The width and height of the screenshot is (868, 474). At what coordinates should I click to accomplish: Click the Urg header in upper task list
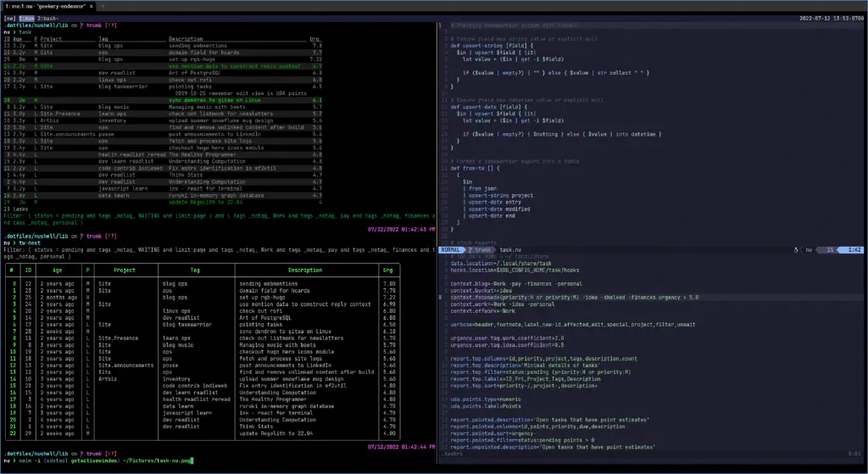(314, 39)
